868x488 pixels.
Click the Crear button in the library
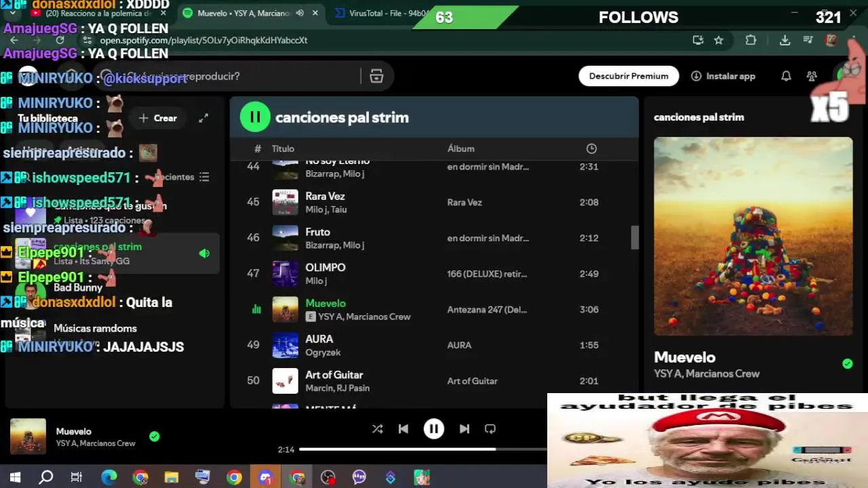point(158,118)
